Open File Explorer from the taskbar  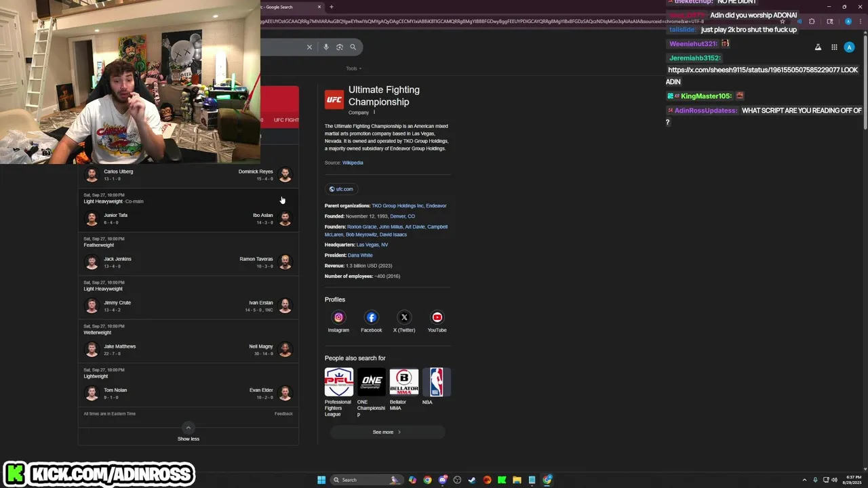tap(517, 480)
